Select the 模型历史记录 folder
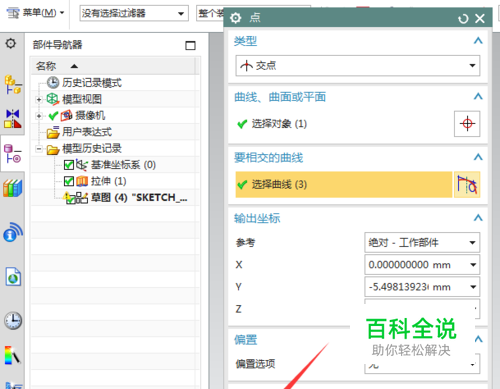The width and height of the screenshot is (500, 389). [92, 148]
